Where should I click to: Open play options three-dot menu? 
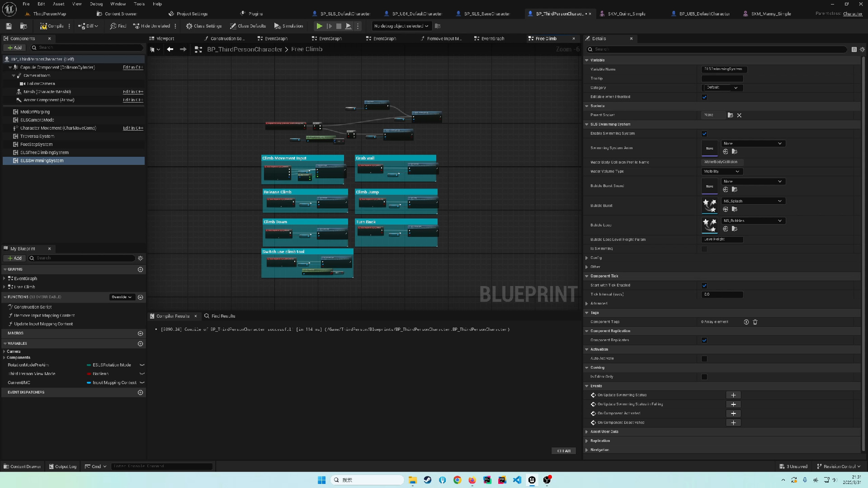(358, 26)
